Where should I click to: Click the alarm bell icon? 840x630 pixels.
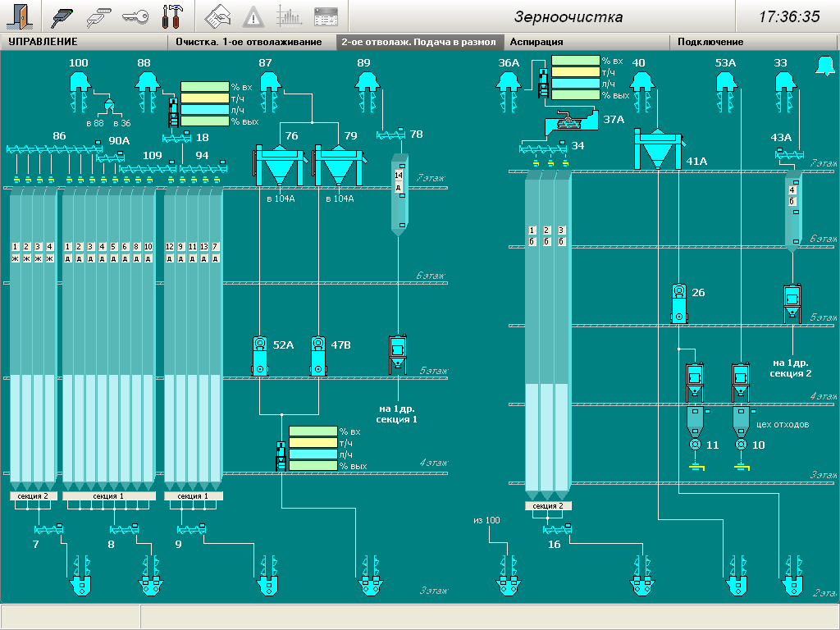point(824,66)
